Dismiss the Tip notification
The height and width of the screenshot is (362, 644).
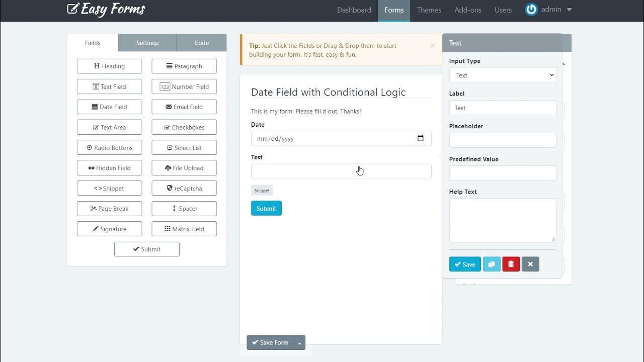coord(432,46)
